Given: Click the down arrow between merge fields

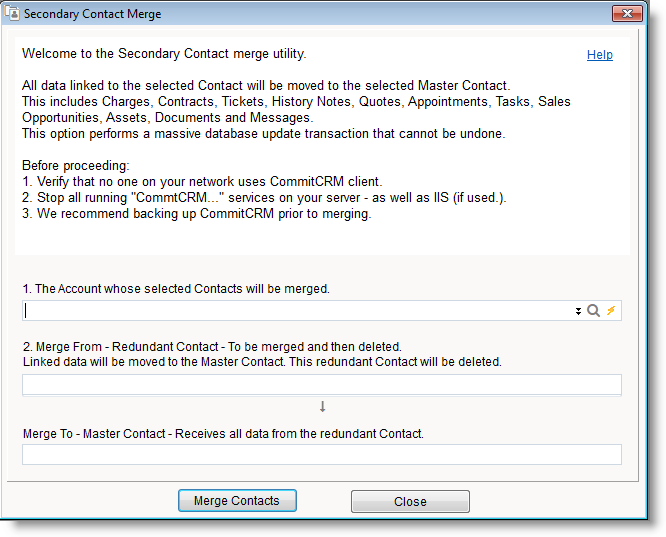Looking at the screenshot, I should tap(322, 406).
